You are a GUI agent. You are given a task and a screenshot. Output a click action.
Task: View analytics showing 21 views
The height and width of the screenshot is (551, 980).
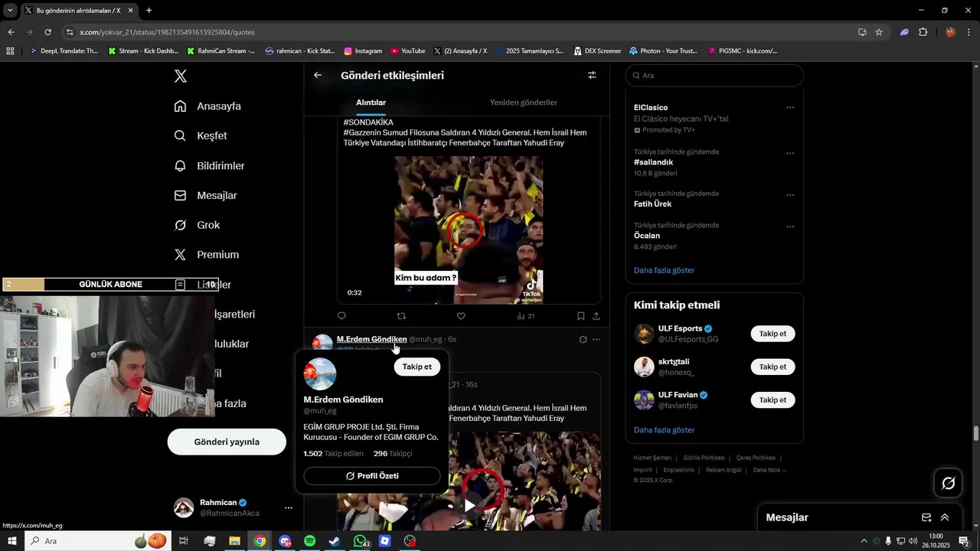[525, 316]
